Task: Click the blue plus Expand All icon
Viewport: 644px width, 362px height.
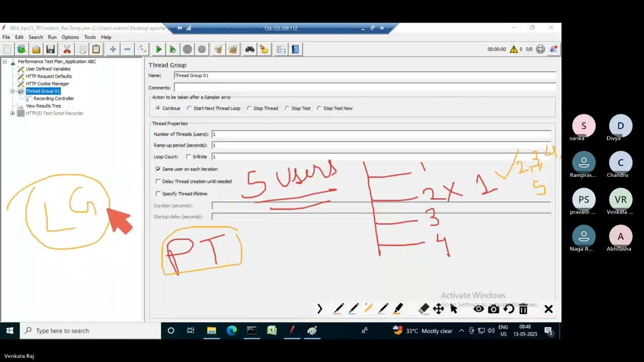Action: [x=113, y=49]
